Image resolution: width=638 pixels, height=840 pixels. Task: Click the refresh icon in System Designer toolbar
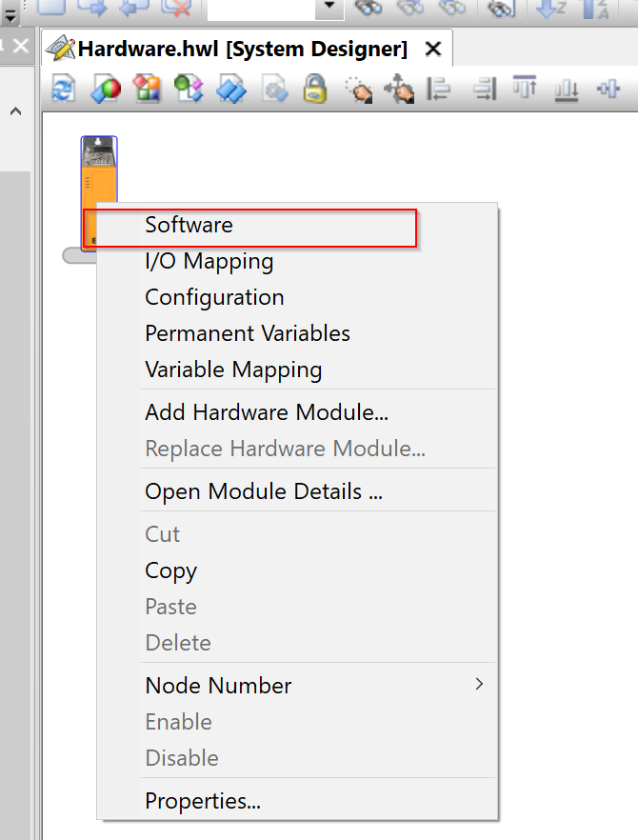(x=63, y=89)
